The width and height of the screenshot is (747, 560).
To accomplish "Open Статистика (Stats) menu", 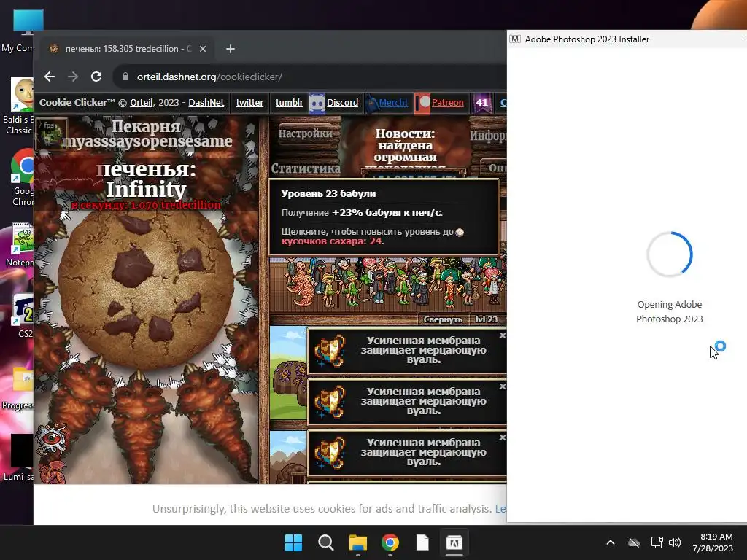I will click(306, 168).
